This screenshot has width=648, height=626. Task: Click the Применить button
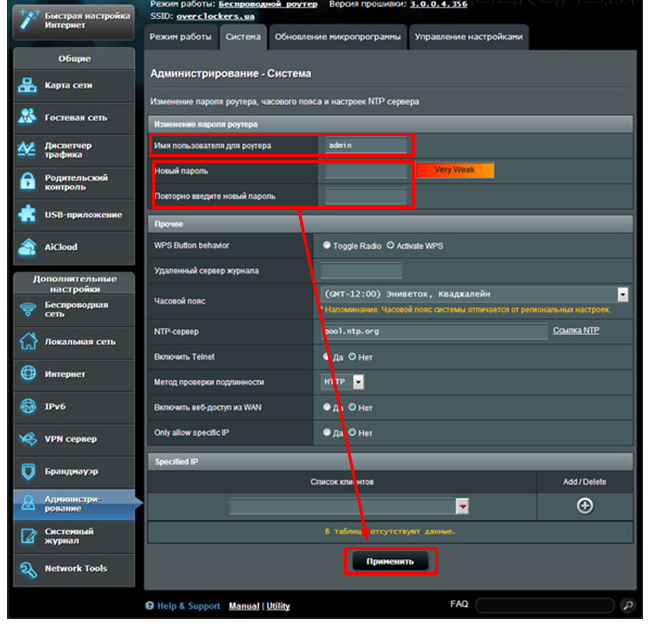[x=390, y=561]
